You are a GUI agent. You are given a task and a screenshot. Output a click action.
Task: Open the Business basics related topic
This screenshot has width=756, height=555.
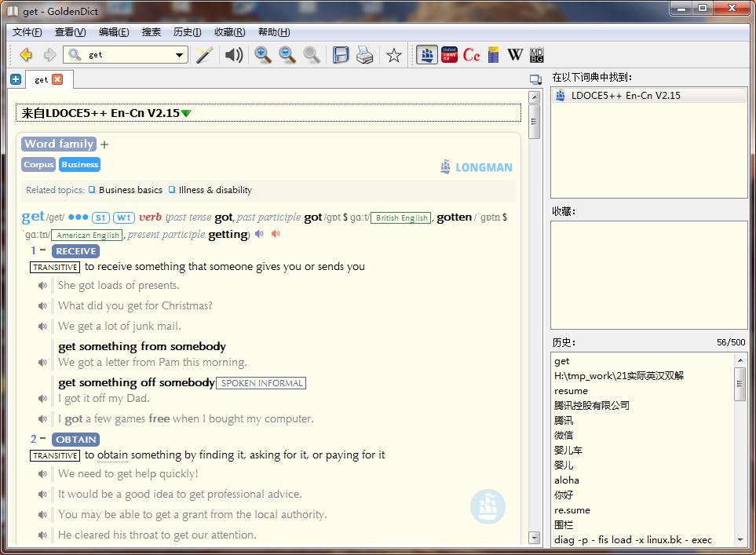coord(130,190)
